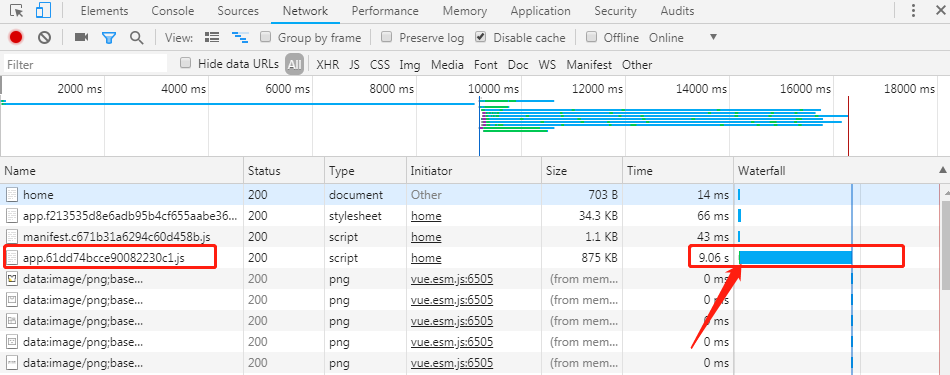Toggle the filter funnel icon
Screen dimensions: 950x375
109,38
